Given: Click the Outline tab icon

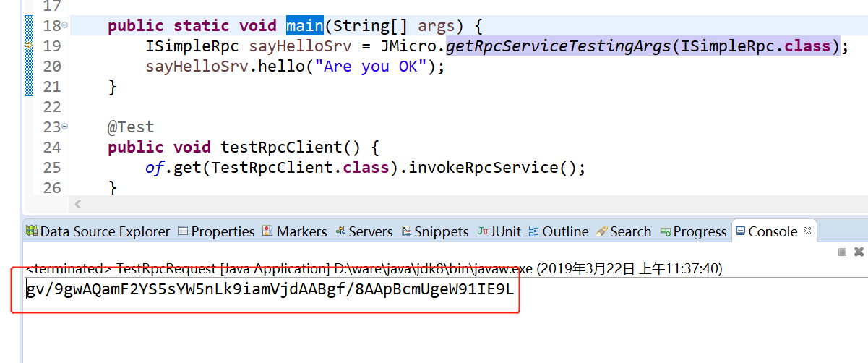Looking at the screenshot, I should coord(534,231).
